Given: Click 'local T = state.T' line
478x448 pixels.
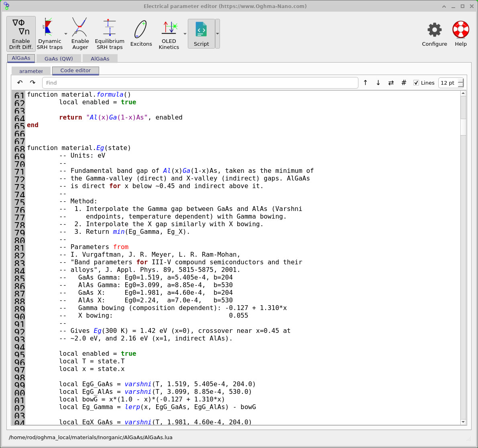Looking at the screenshot, I should point(92,361).
